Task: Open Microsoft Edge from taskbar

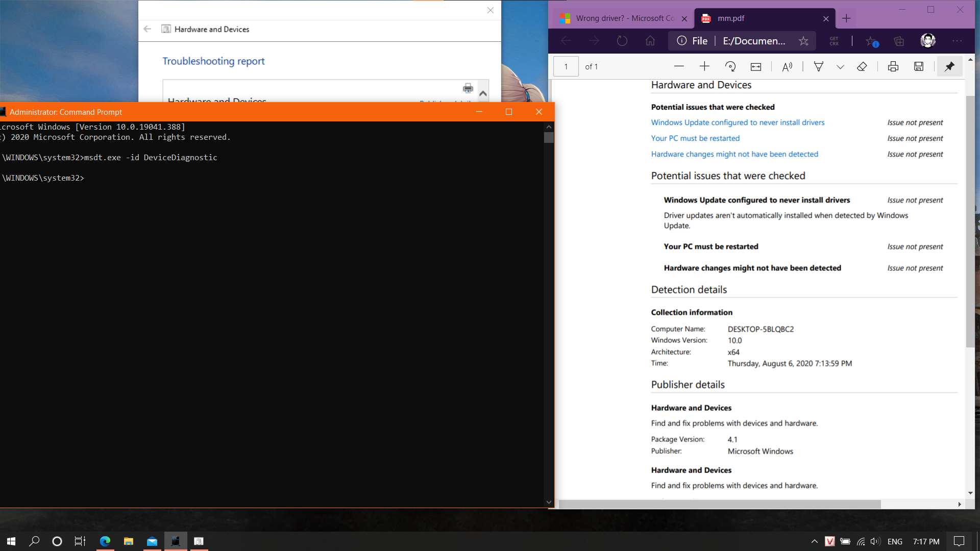Action: [x=105, y=541]
